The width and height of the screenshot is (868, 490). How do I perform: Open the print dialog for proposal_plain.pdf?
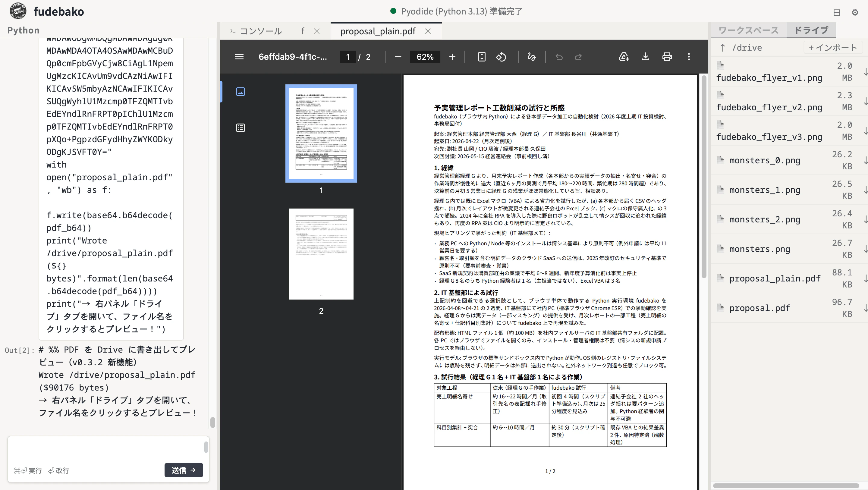pos(667,57)
